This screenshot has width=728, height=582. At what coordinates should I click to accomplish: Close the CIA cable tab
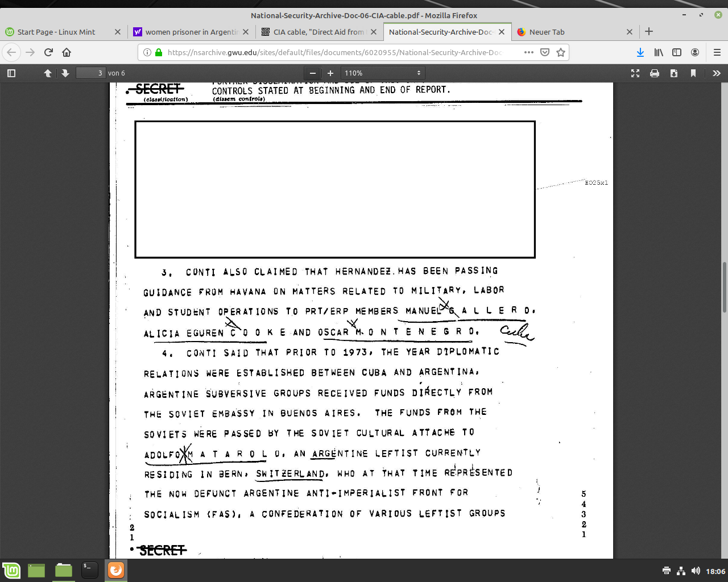[x=374, y=32]
